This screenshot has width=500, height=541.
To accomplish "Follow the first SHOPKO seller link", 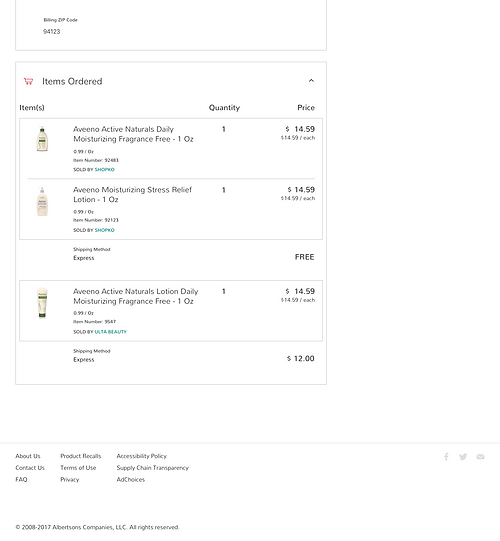I will tap(105, 169).
